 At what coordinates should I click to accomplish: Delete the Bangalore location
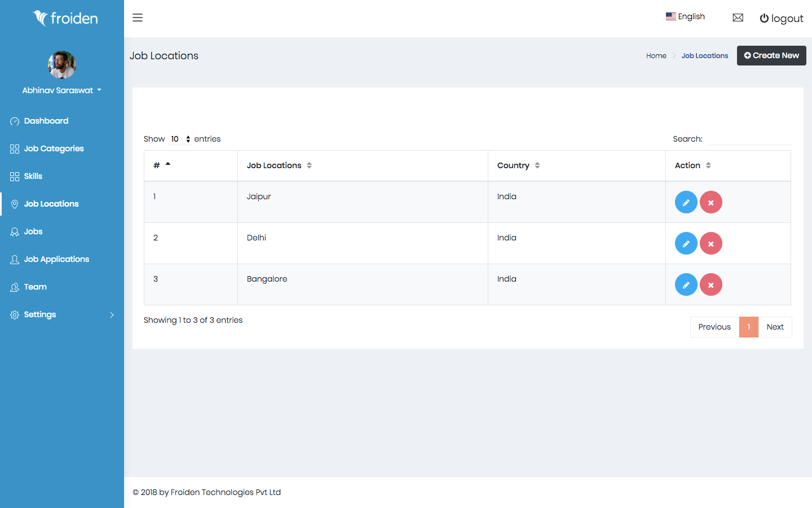711,284
